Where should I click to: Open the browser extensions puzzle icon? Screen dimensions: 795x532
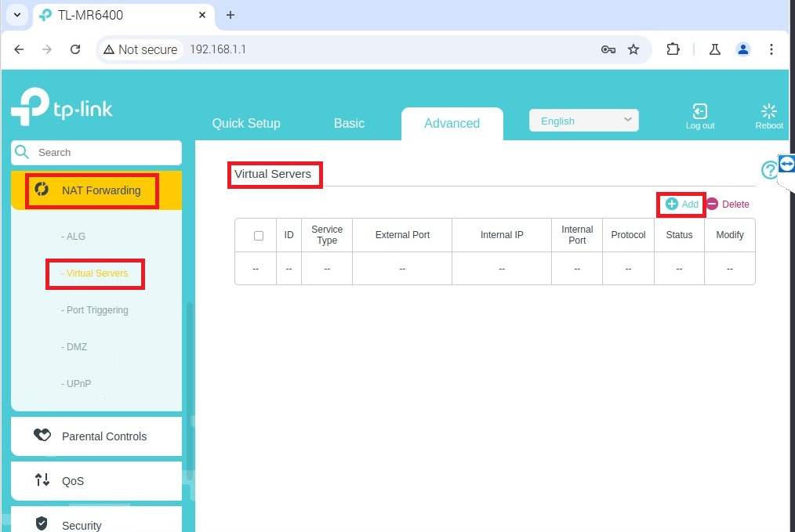pos(673,49)
